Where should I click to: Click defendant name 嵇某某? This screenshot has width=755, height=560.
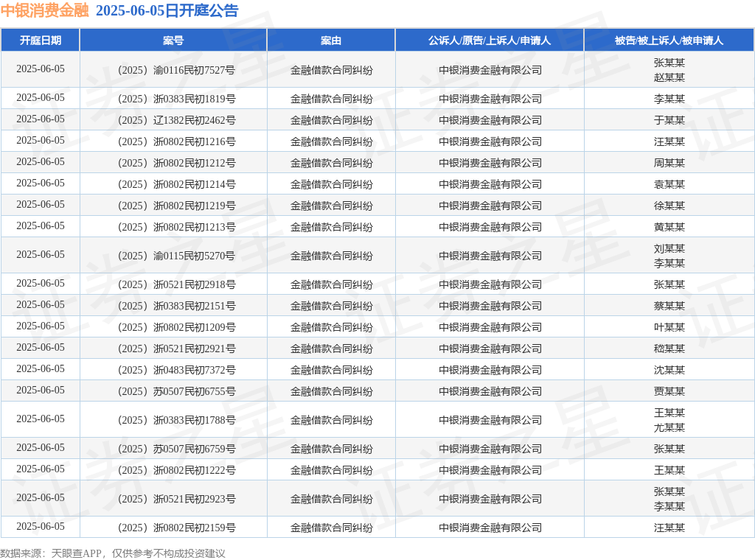click(669, 349)
